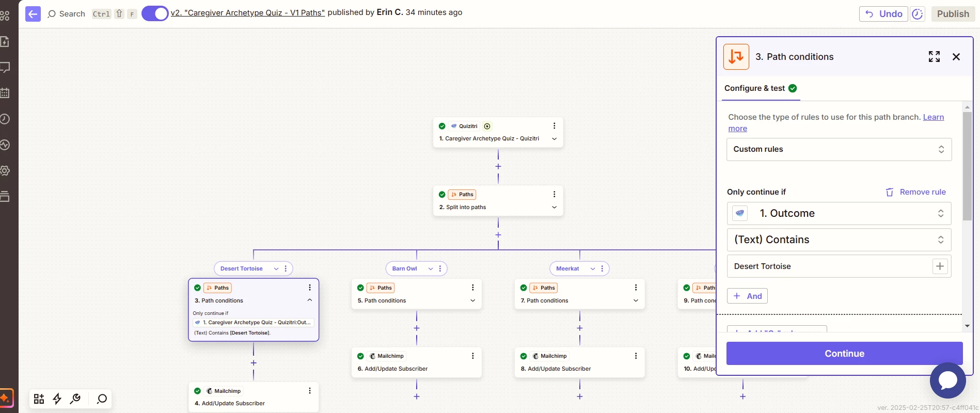Expand the 5. Path conditions step
The image size is (980, 413).
point(472,301)
